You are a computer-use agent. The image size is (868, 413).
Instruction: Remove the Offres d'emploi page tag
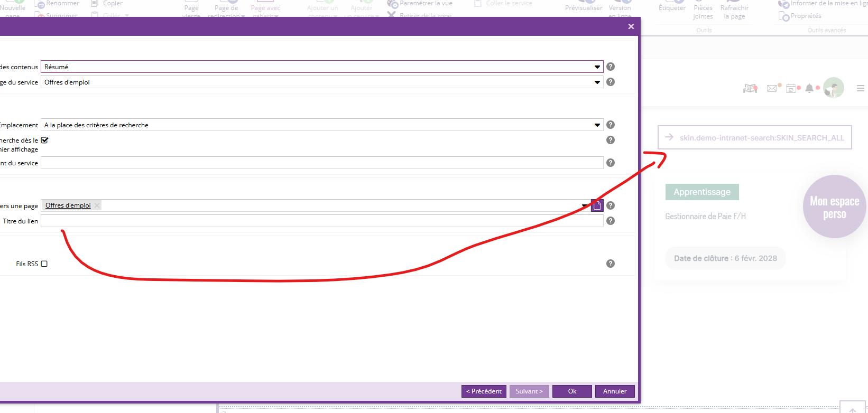(97, 205)
